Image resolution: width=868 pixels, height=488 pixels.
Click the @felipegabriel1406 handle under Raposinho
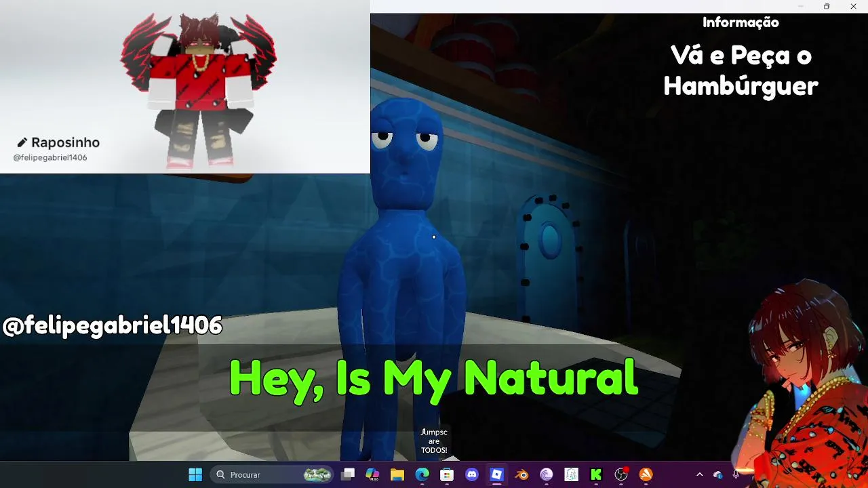50,157
